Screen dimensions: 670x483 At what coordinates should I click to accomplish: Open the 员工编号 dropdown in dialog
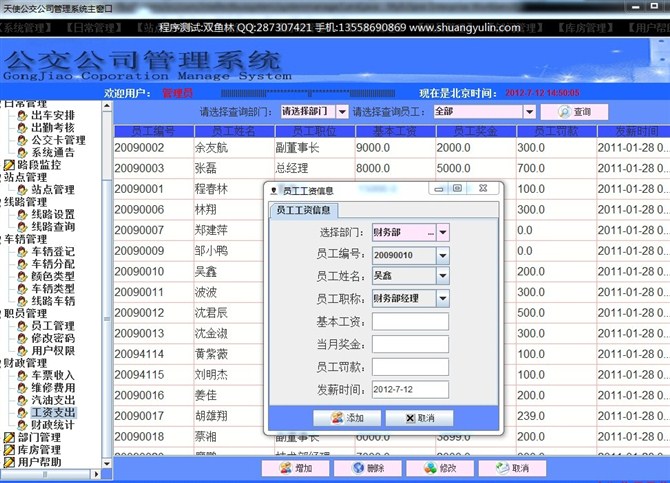(443, 256)
